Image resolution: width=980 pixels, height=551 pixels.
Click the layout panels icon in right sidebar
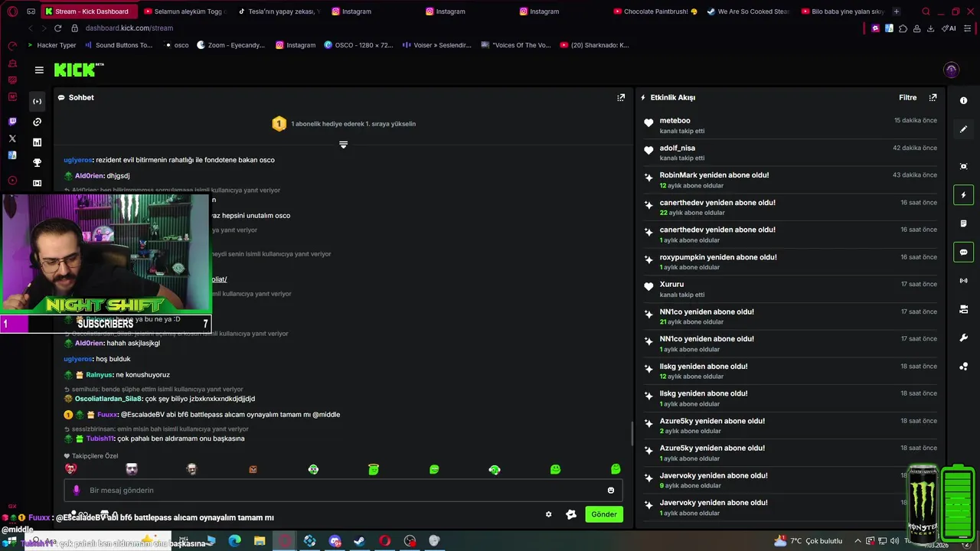pyautogui.click(x=963, y=309)
